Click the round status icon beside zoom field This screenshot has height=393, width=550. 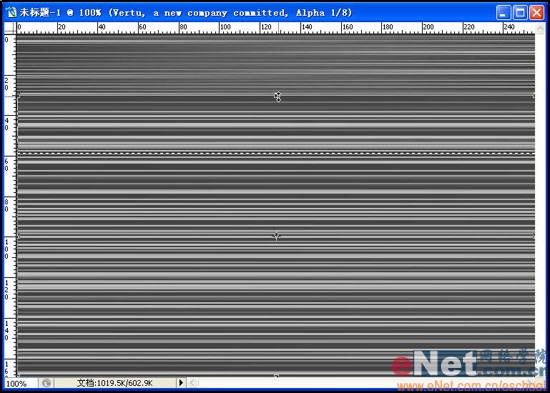(47, 383)
